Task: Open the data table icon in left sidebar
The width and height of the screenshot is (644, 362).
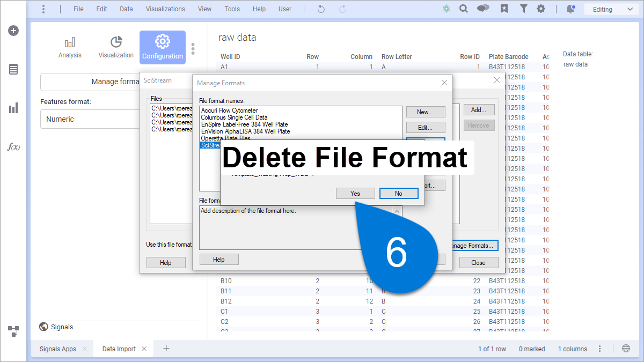Action: pos(13,69)
